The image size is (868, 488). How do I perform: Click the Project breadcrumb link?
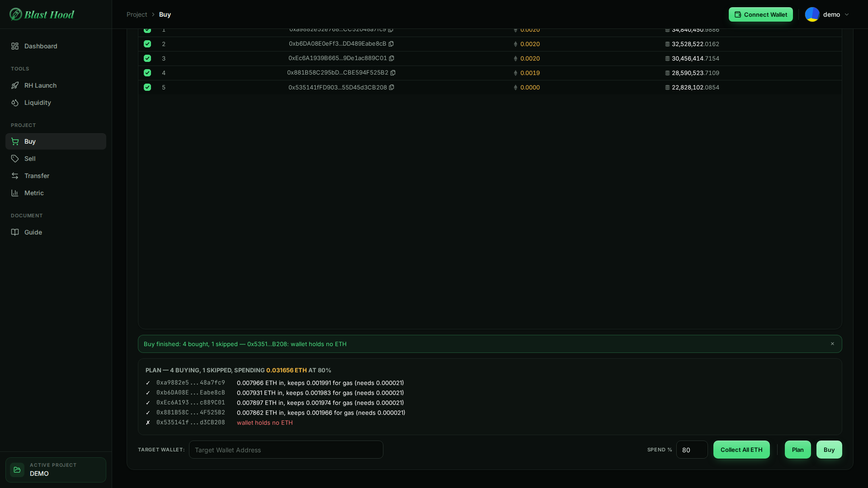137,14
